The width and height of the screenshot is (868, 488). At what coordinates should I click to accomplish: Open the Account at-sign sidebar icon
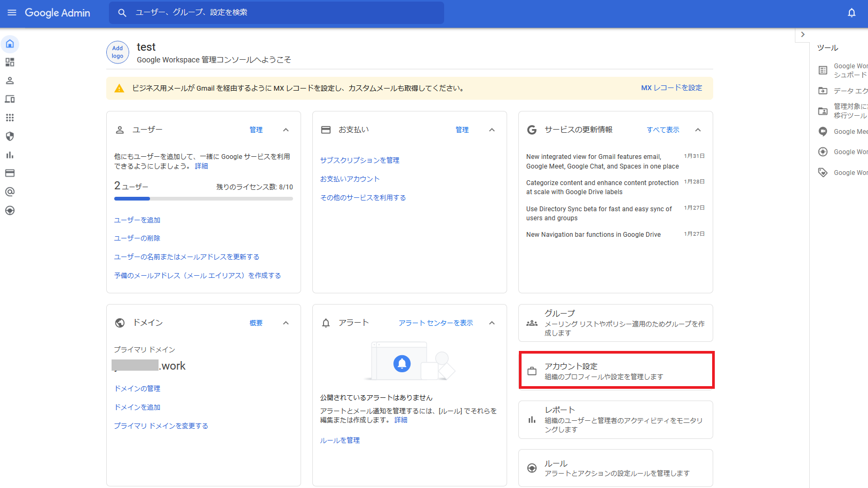coord(10,192)
